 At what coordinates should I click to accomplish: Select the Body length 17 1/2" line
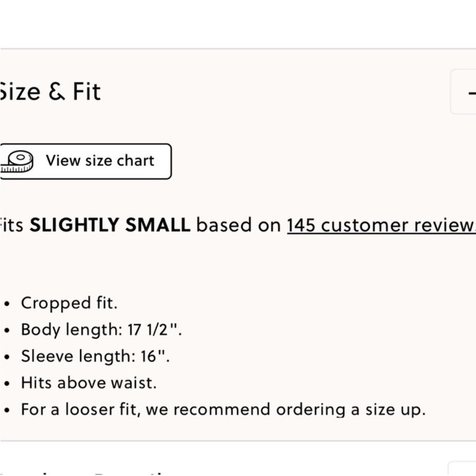pyautogui.click(x=101, y=330)
